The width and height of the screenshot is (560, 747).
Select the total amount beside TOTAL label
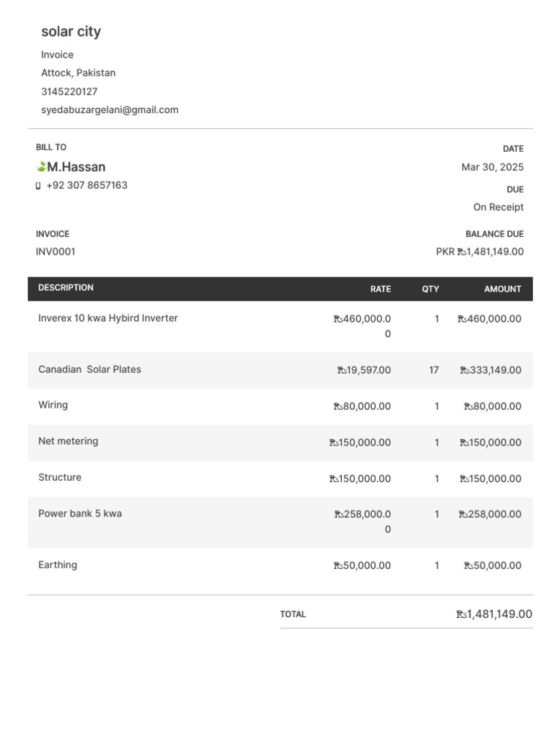click(494, 614)
